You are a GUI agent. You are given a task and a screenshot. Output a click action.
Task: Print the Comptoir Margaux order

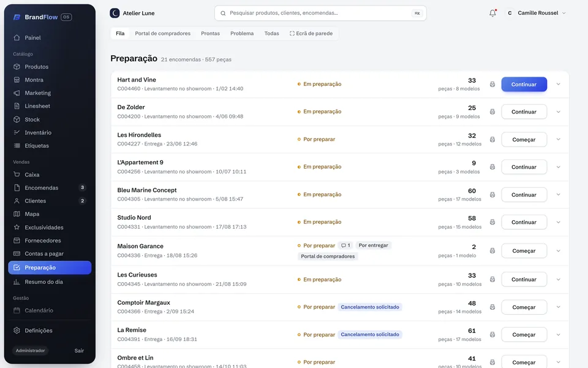[x=492, y=307]
